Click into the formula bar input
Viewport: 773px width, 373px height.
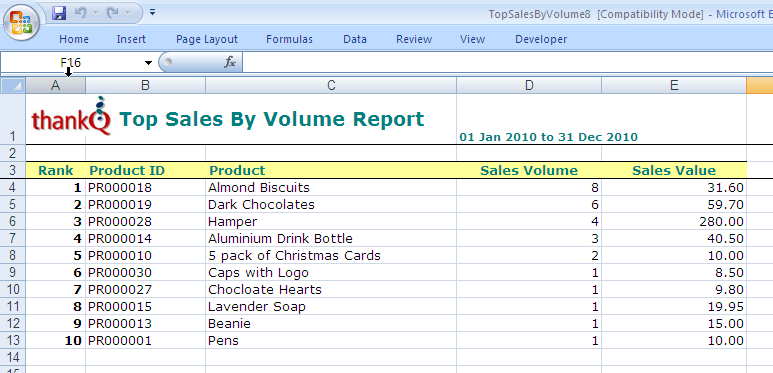click(508, 63)
